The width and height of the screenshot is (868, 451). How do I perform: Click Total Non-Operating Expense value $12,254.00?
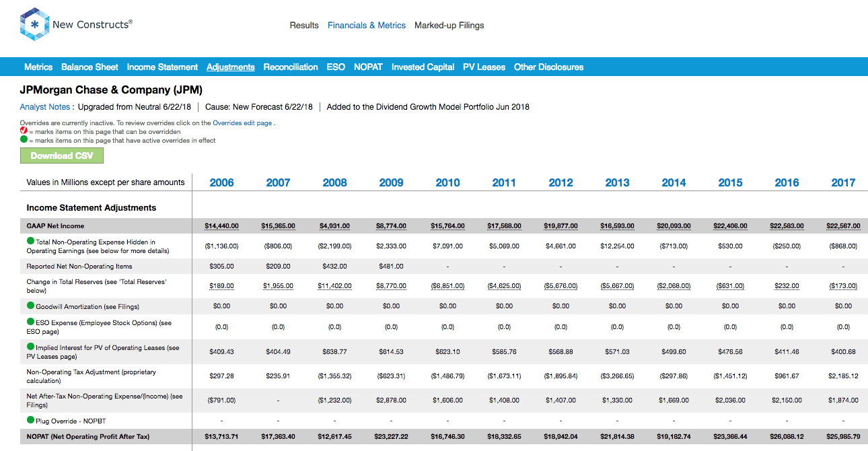pos(618,246)
